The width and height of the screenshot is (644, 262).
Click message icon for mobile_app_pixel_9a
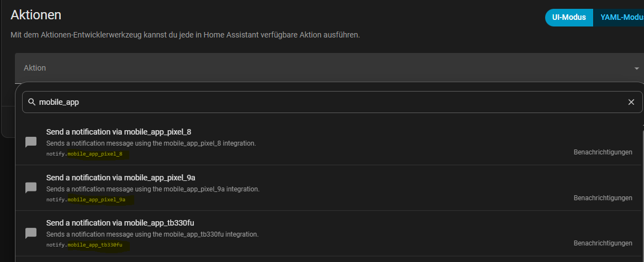(31, 188)
